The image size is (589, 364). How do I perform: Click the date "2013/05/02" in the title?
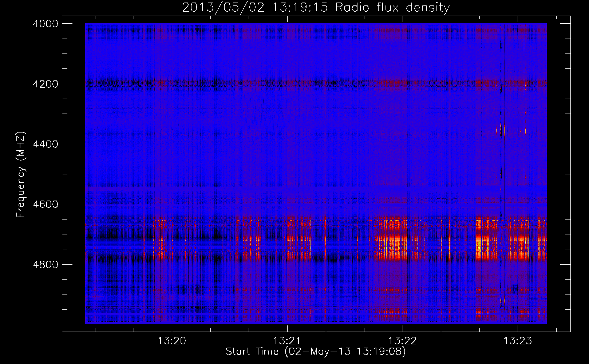click(223, 8)
